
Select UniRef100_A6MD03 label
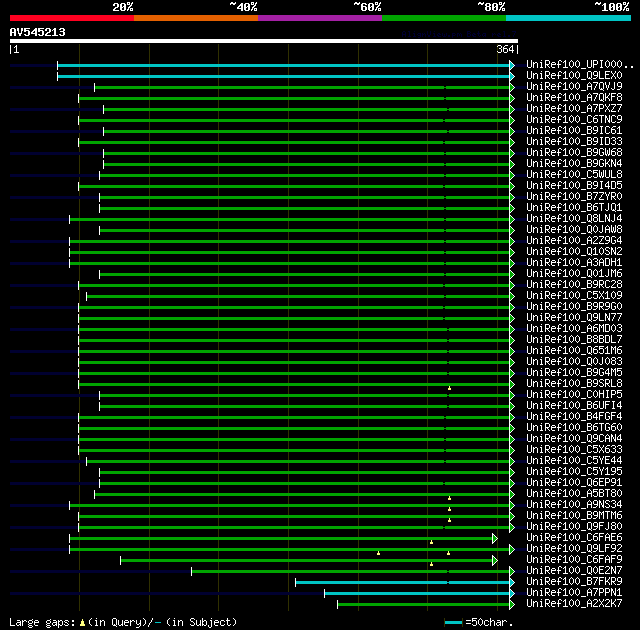(574, 328)
